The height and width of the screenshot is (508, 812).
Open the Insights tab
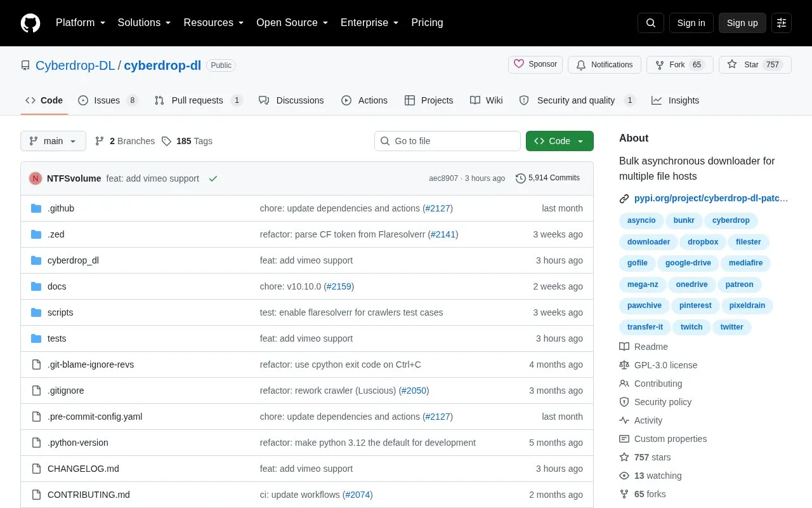point(675,100)
